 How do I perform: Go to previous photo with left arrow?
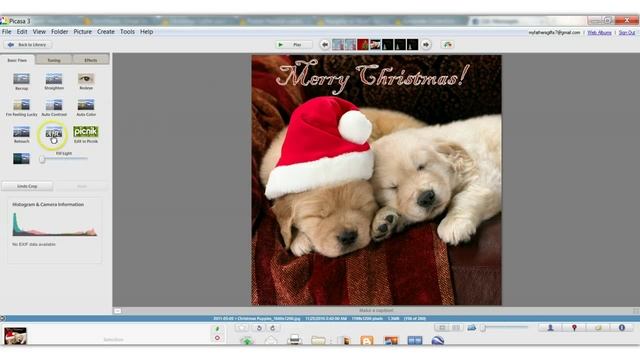324,44
